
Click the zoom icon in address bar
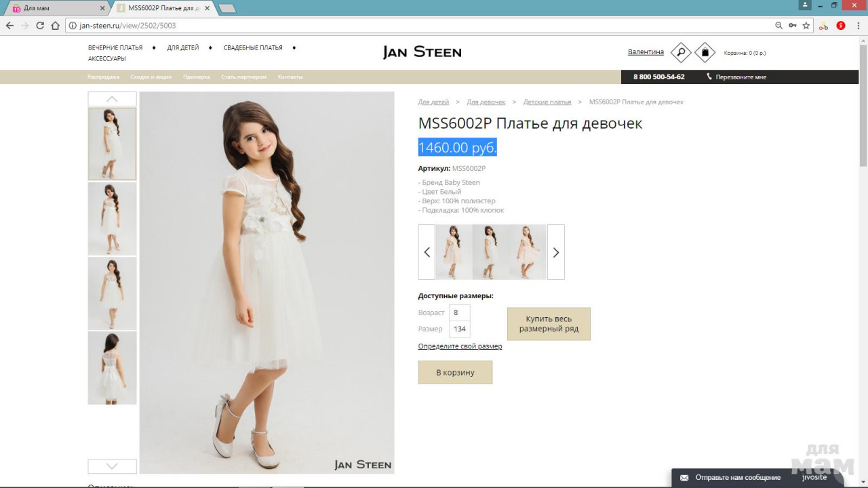click(778, 26)
